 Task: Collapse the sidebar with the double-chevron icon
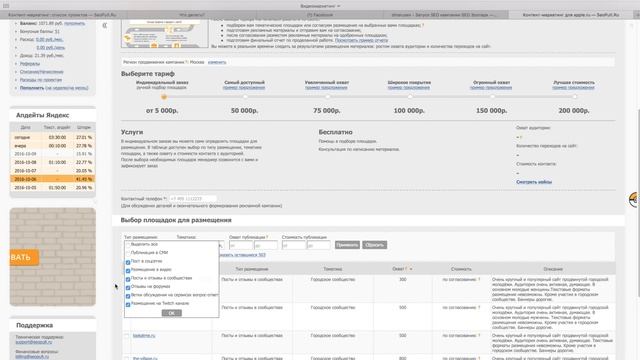pos(104,25)
